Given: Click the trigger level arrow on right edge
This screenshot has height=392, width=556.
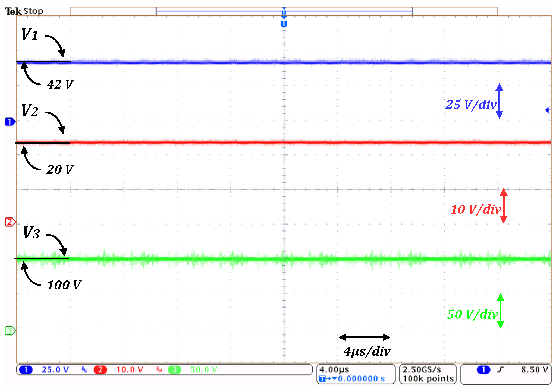Looking at the screenshot, I should tap(548, 110).
